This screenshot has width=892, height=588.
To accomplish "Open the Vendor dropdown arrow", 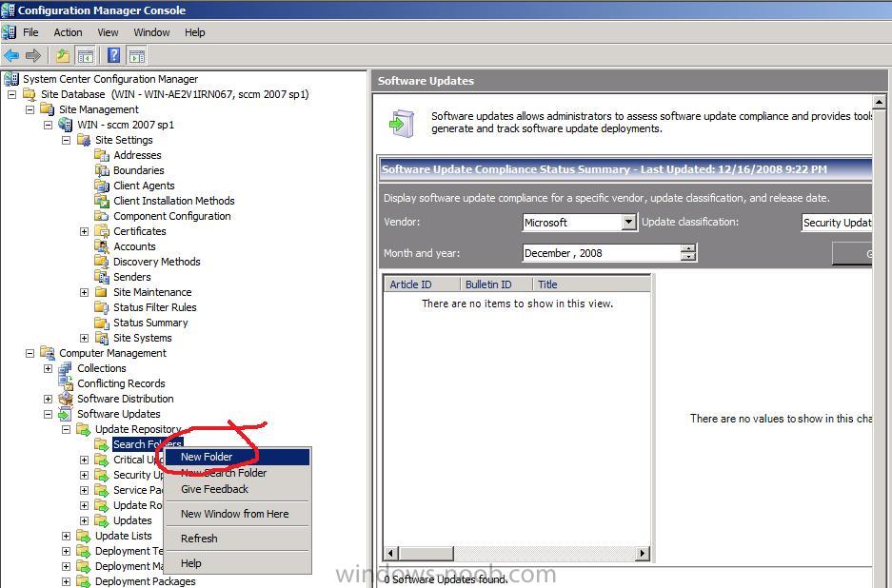I will coord(628,222).
